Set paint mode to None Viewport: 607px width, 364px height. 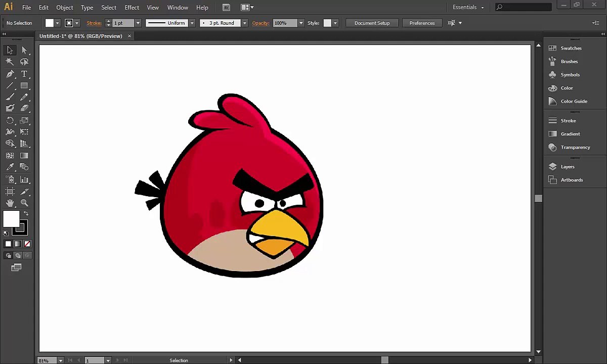(x=27, y=244)
